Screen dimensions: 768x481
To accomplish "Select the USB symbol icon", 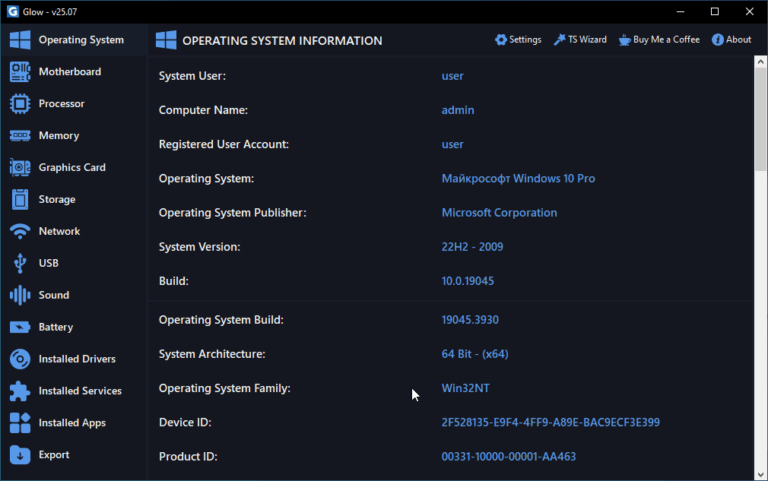I will coord(20,263).
